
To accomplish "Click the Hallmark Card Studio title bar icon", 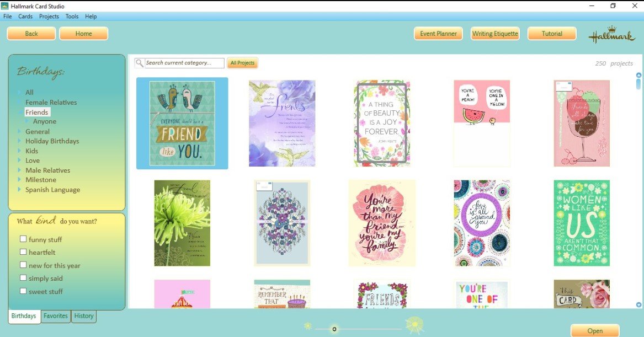I will coord(5,6).
